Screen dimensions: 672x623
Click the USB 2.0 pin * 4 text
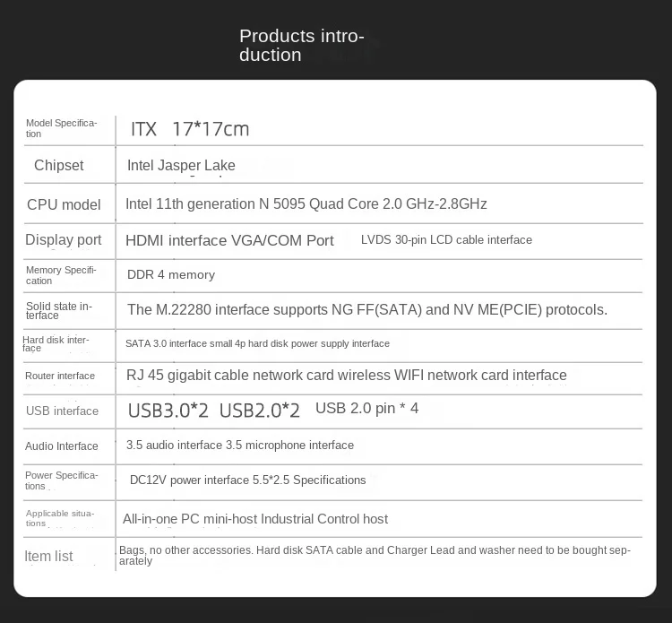(366, 408)
